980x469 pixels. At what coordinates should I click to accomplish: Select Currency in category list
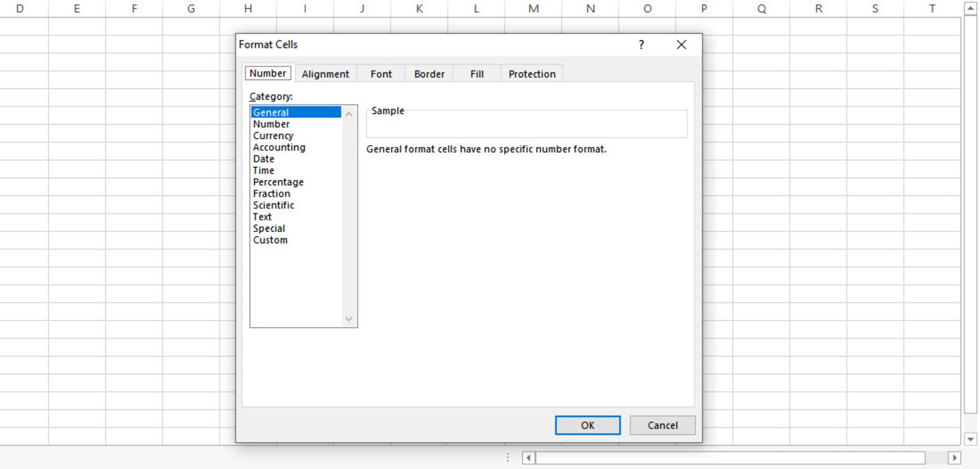[273, 136]
